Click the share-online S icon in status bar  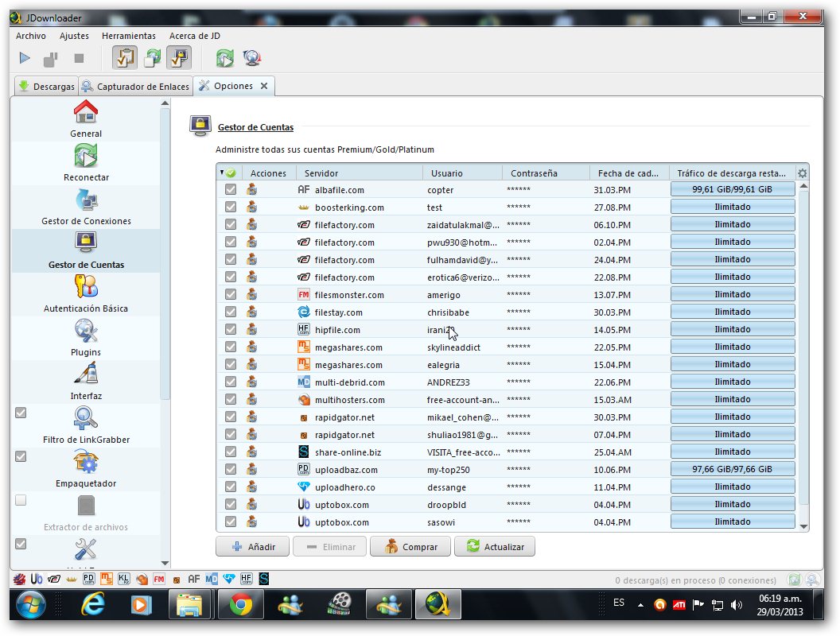coord(264,579)
